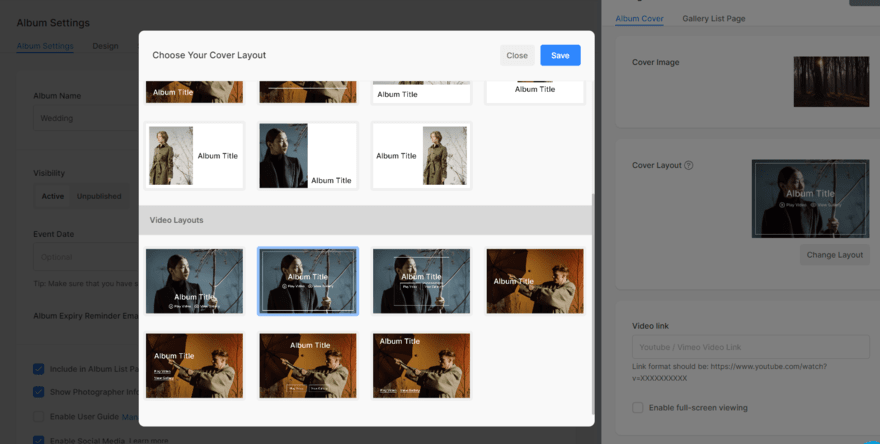This screenshot has height=444, width=880.
Task: Select umbrella layout with centered title and boxed buttons
Action: click(x=308, y=366)
